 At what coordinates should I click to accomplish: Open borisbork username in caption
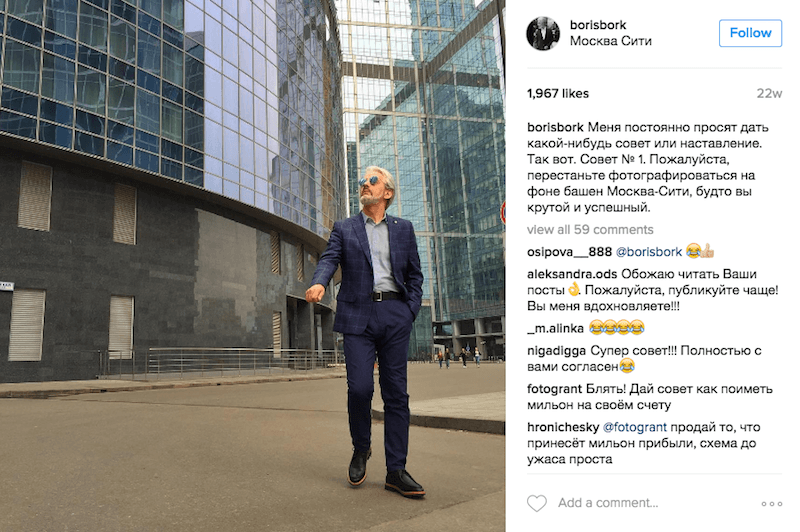point(555,127)
